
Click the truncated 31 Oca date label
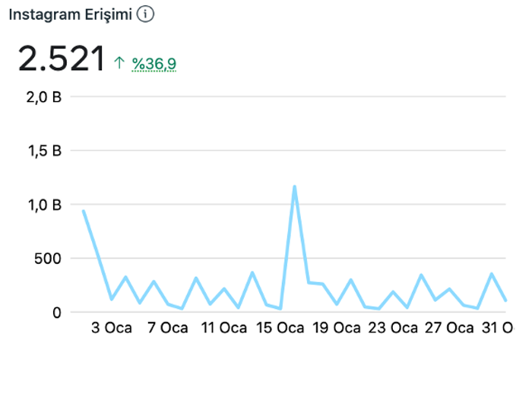click(498, 328)
